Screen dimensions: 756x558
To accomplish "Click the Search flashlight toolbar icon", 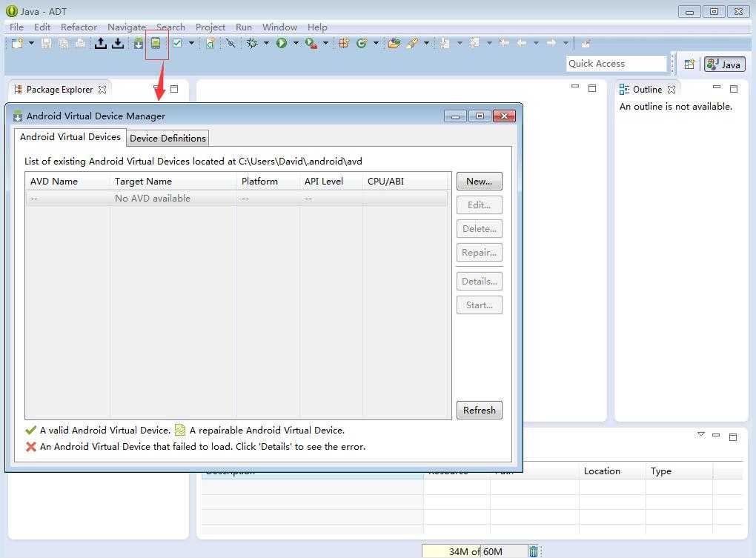I will click(x=412, y=44).
